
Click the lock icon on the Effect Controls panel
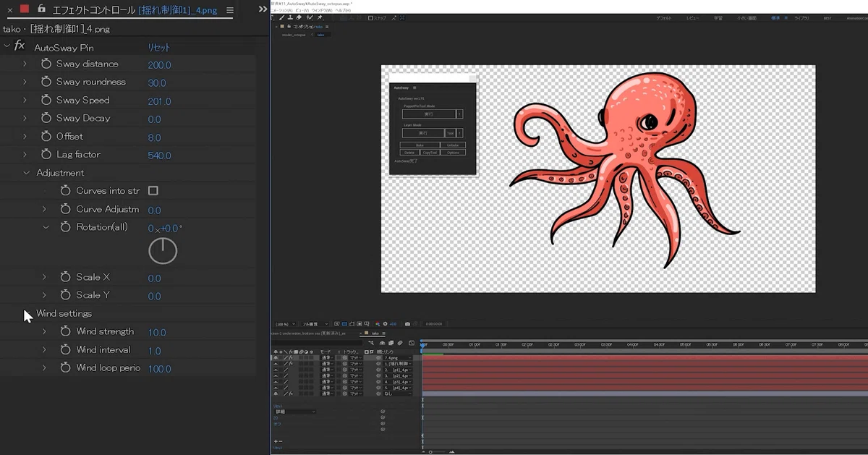tap(41, 9)
